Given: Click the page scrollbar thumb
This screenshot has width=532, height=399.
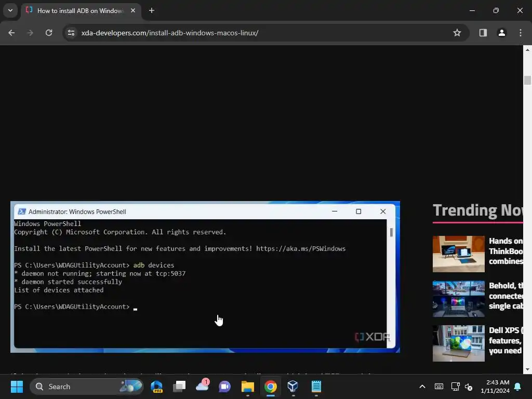Looking at the screenshot, I should point(527,80).
